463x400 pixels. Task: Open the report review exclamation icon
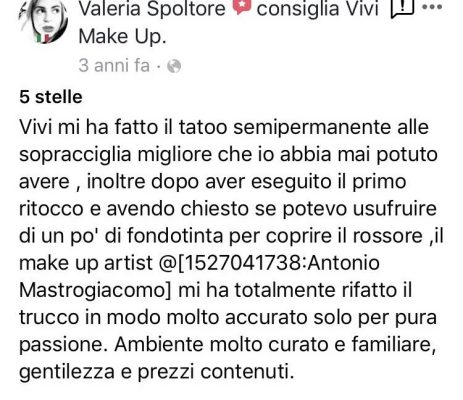402,8
